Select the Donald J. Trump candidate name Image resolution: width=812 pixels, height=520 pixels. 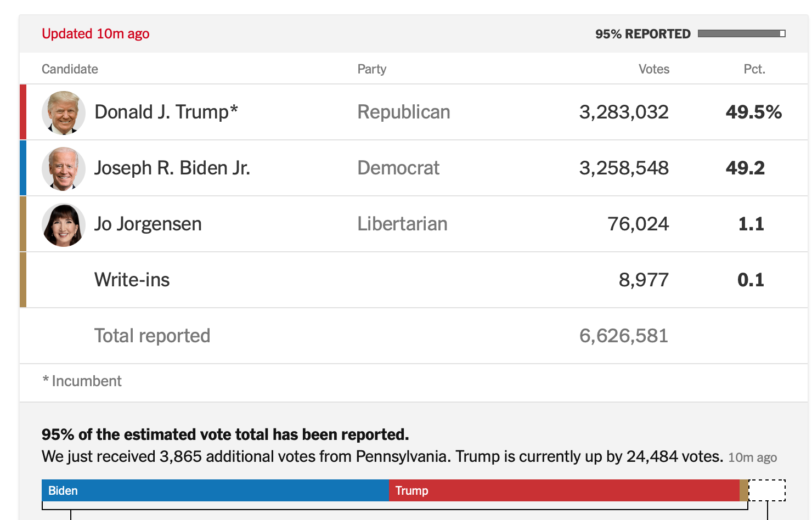166,112
